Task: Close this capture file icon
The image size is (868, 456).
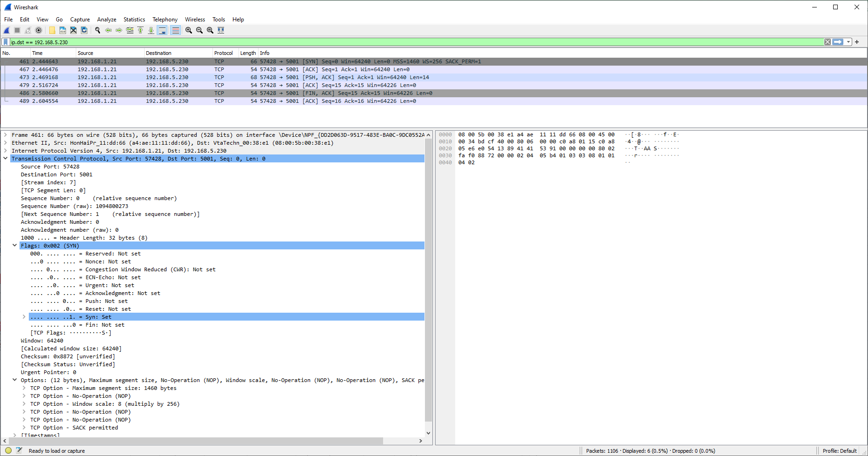Action: (73, 30)
